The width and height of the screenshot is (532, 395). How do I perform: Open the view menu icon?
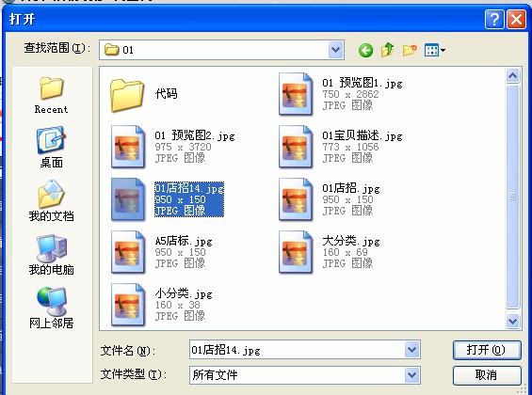(435, 51)
